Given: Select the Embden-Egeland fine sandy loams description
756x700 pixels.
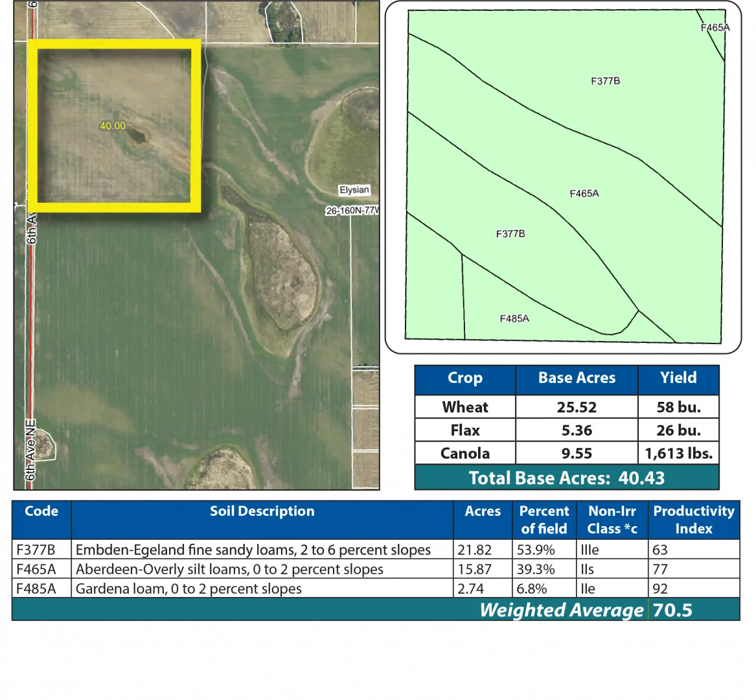Looking at the screenshot, I should 253,550.
